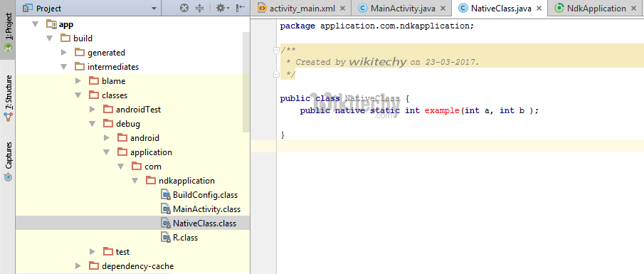Select BuildConfig.class in the tree
Image resolution: width=644 pixels, height=274 pixels.
[206, 195]
